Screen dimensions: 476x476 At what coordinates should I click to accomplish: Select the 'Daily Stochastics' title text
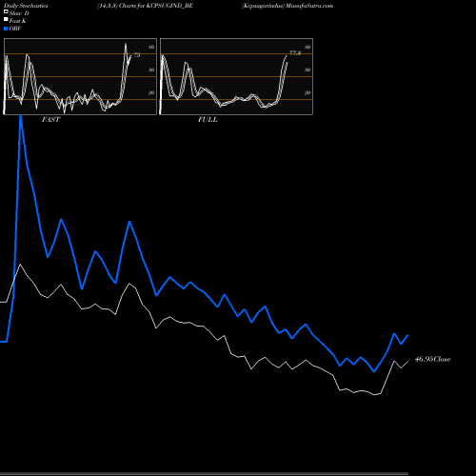(26, 6)
